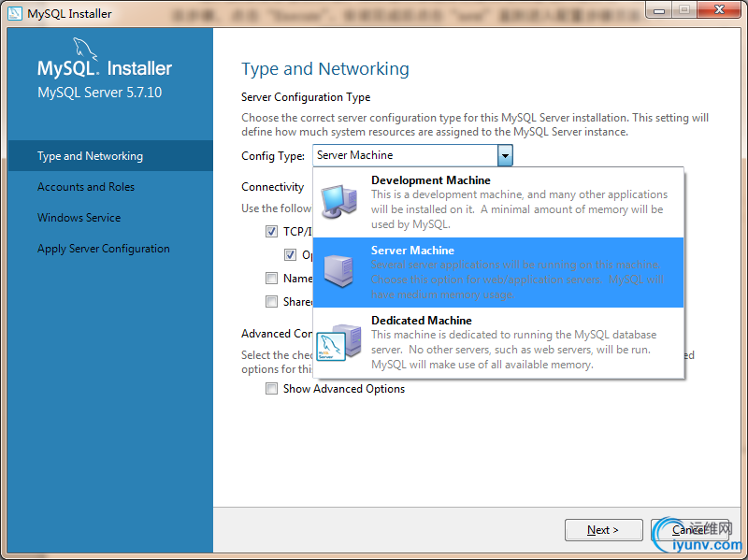Click MySQL Server 5.7.10 version text

coord(100,92)
